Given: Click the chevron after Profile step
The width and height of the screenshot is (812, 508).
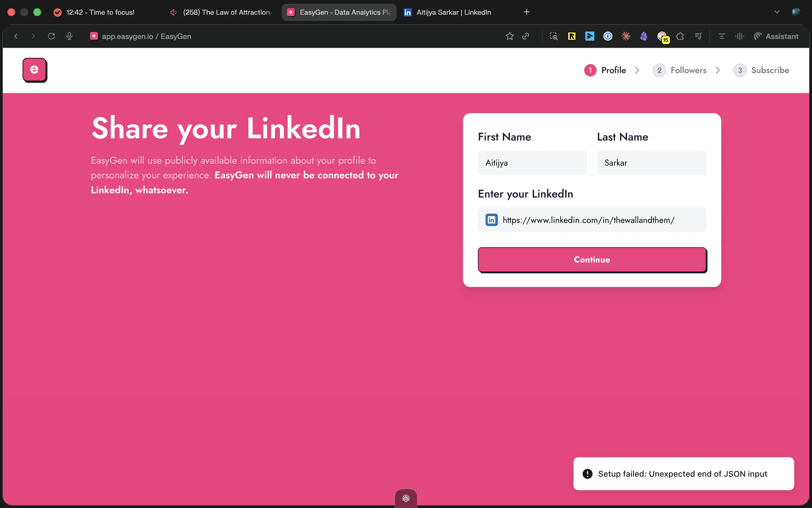Looking at the screenshot, I should click(637, 70).
